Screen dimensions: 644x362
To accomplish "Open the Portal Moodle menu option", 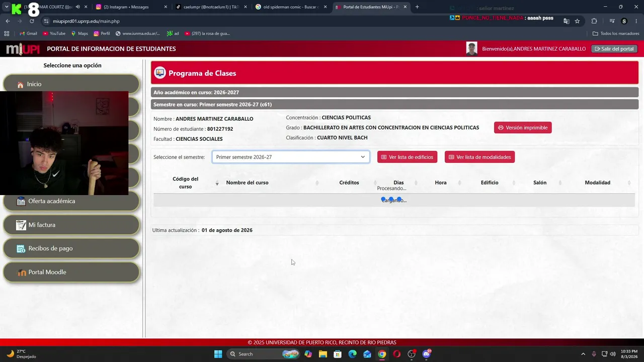I will [71, 272].
